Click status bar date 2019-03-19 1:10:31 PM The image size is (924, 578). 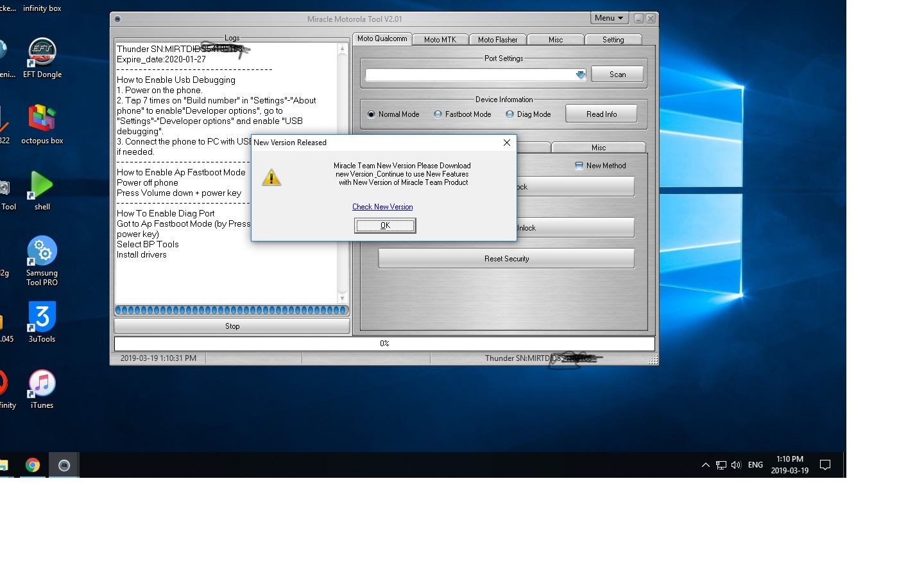pyautogui.click(x=158, y=358)
